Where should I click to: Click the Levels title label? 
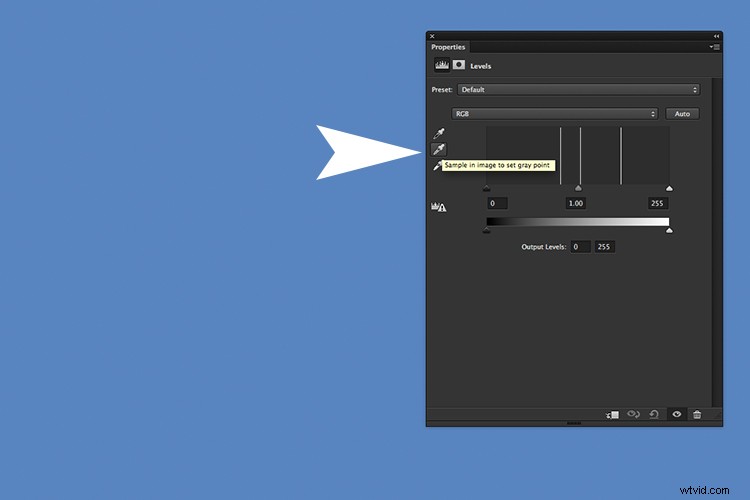pos(481,66)
